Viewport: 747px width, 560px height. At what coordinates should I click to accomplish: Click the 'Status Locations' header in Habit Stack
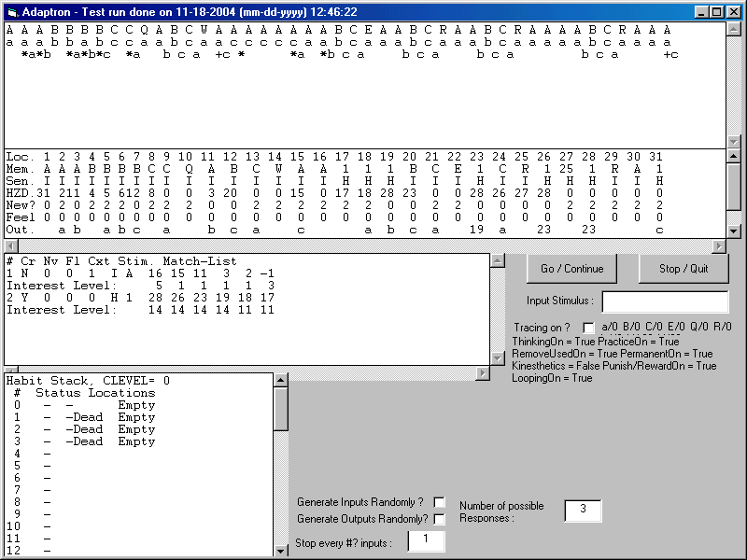(95, 393)
